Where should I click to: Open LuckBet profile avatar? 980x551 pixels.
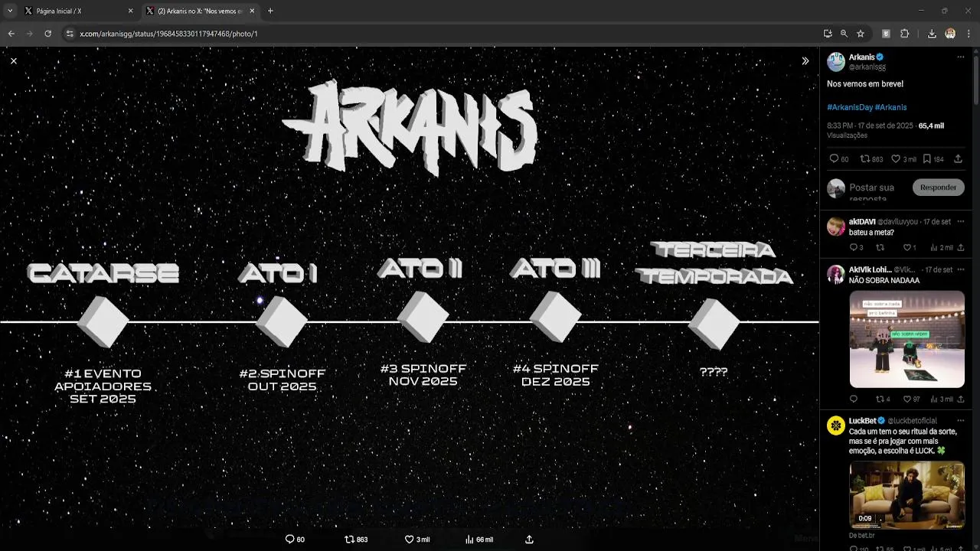coord(836,425)
